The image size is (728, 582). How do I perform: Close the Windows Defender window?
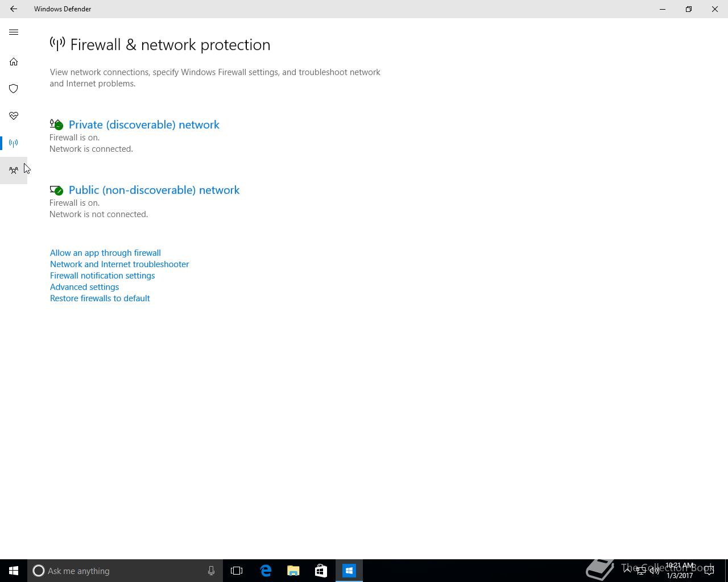(x=715, y=9)
